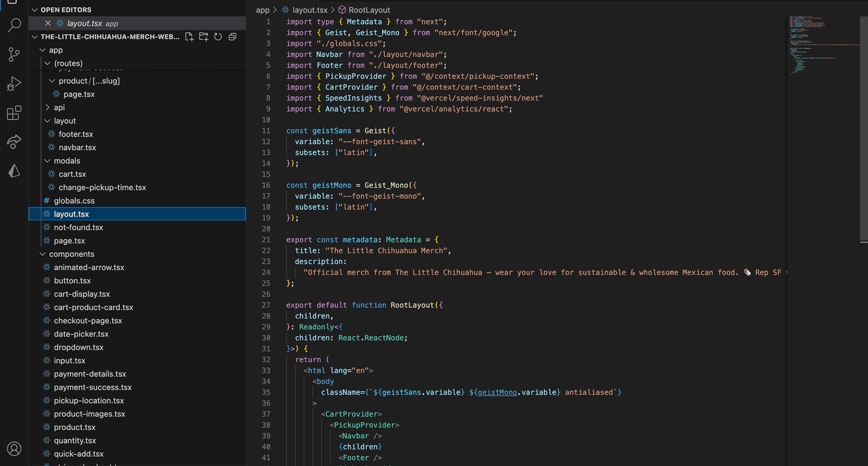Refresh the explorer file tree

coord(218,37)
